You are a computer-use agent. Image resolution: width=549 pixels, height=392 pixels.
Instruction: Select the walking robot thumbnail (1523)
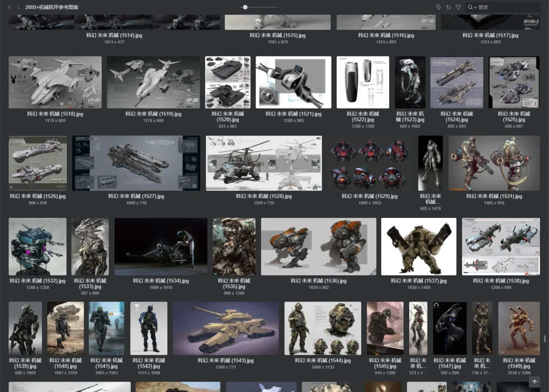click(410, 82)
